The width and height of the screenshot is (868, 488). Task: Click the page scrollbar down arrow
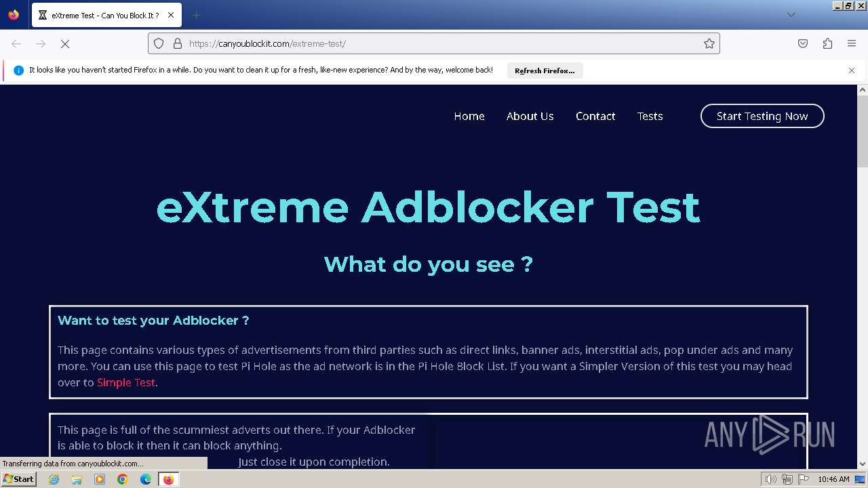pos(863,464)
